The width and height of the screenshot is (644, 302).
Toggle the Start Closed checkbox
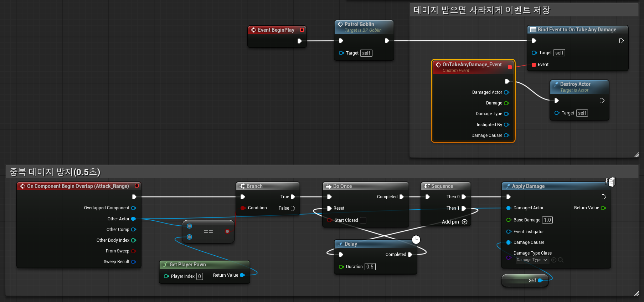pyautogui.click(x=363, y=220)
